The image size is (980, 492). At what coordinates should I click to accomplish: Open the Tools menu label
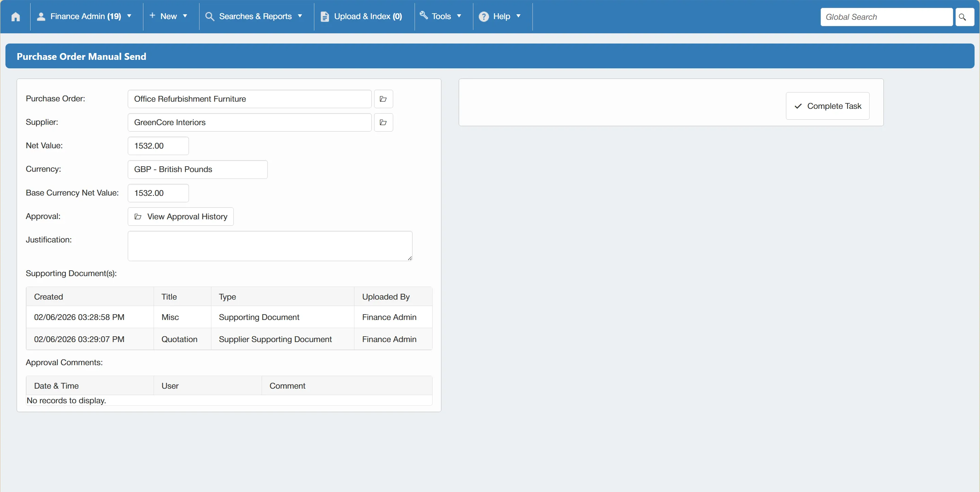(x=441, y=16)
